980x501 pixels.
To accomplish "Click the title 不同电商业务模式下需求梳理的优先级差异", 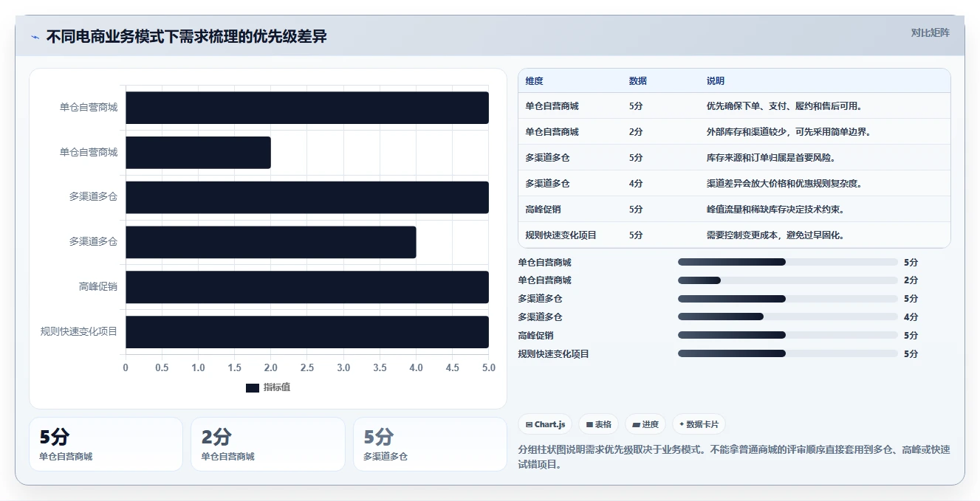I will click(186, 37).
